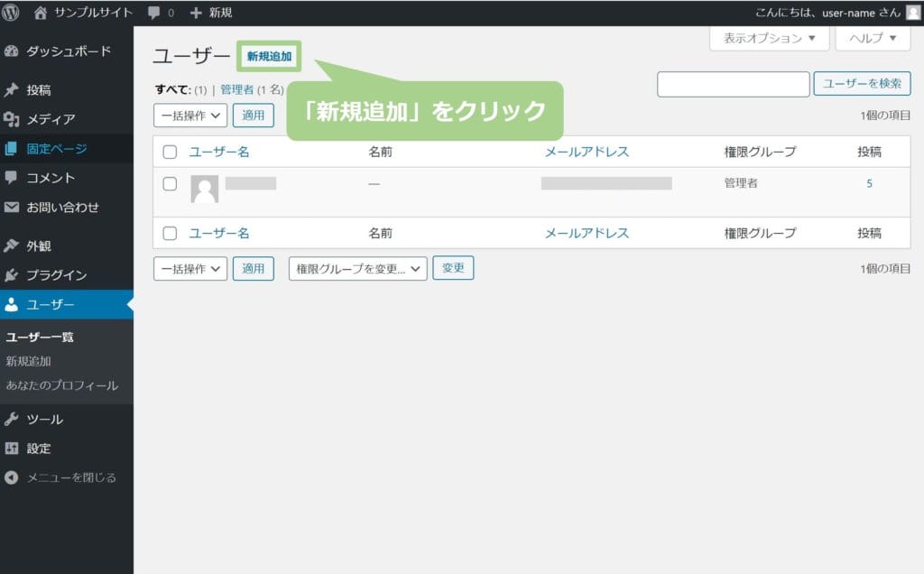Click the Settings icon in sidebar

[12, 449]
